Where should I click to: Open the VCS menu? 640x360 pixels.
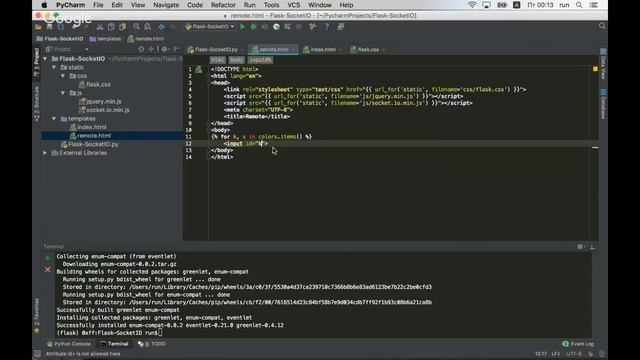click(293, 5)
